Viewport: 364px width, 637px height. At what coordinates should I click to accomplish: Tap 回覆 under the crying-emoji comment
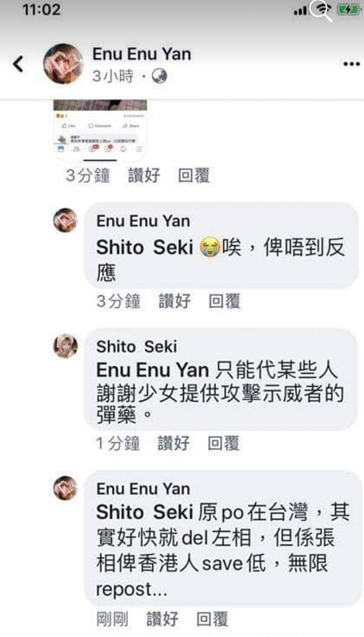[x=224, y=301]
